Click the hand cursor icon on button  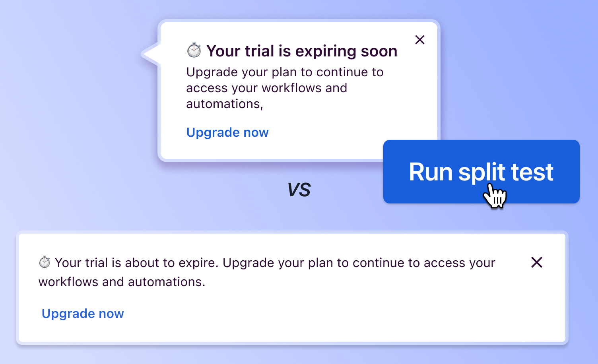coord(495,196)
